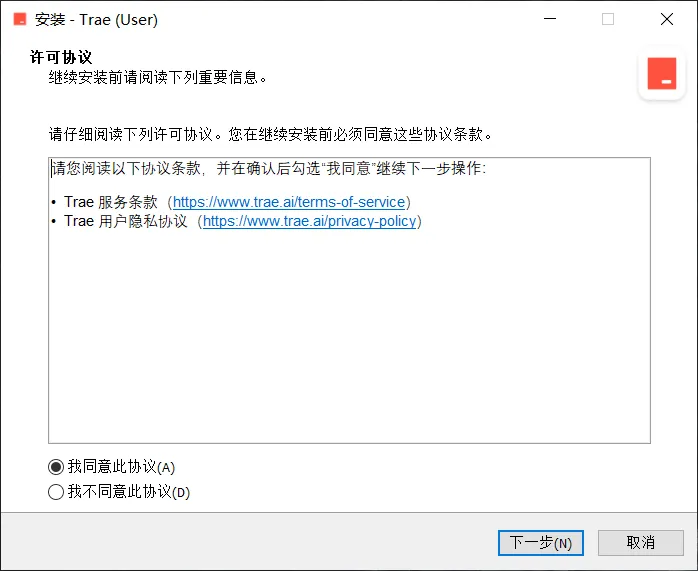Minimize the installer window

[550, 19]
